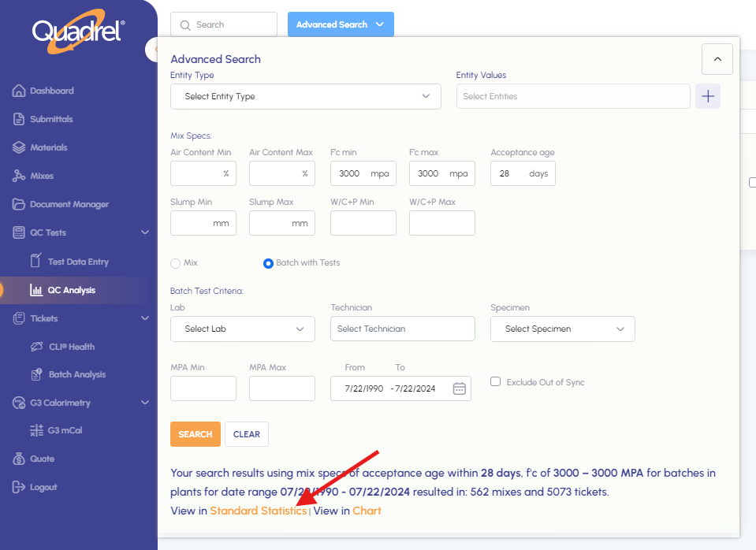Open QC Analysis in the sidebar
The height and width of the screenshot is (550, 756).
coord(71,290)
